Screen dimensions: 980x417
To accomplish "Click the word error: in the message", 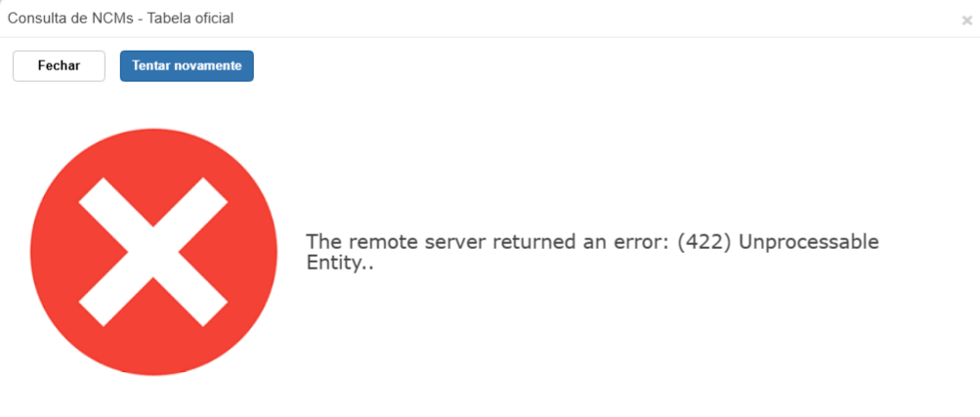I will point(636,242).
